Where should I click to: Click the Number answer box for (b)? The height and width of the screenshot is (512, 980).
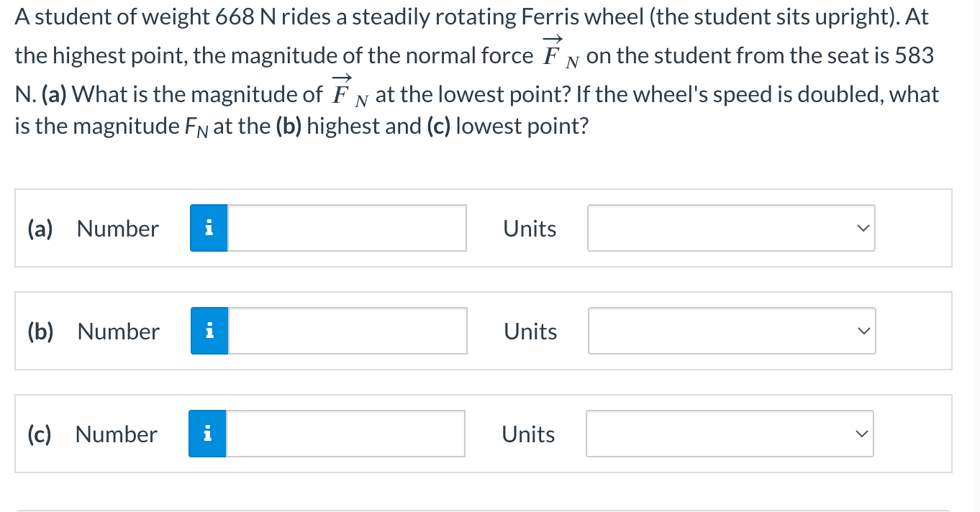click(x=348, y=332)
